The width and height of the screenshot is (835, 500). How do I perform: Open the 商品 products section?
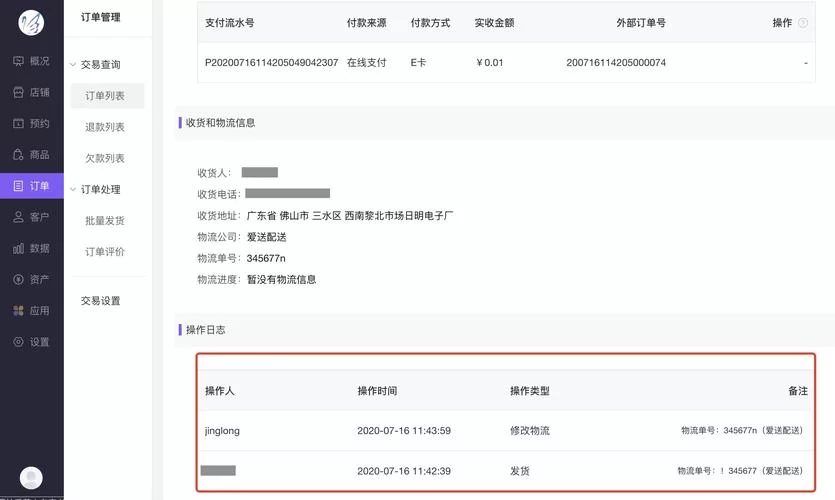coord(31,155)
